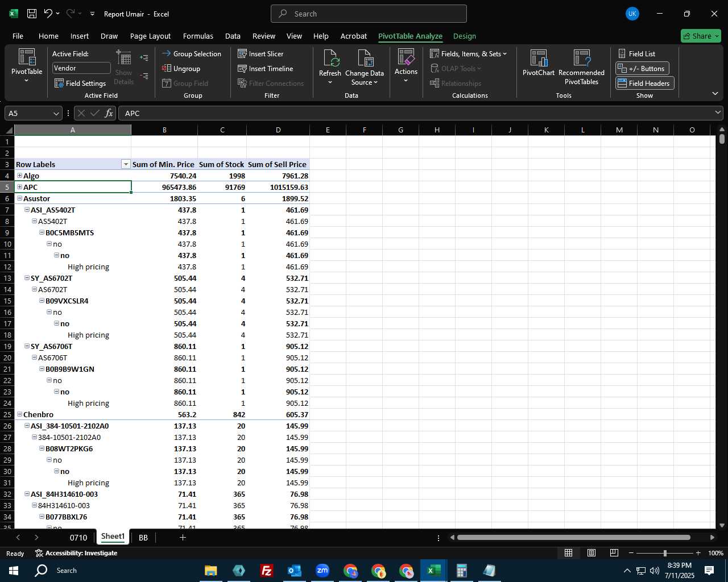Switch to the 0710 sheet tab

point(78,537)
